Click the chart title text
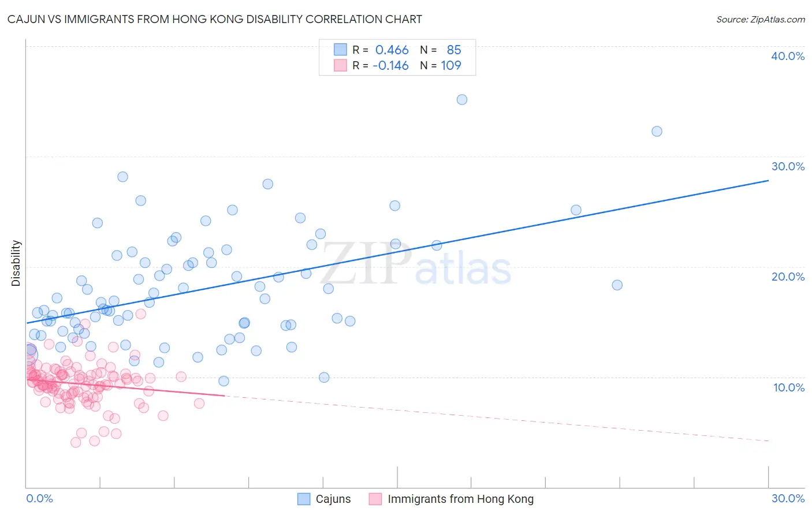The width and height of the screenshot is (812, 515). [x=214, y=19]
